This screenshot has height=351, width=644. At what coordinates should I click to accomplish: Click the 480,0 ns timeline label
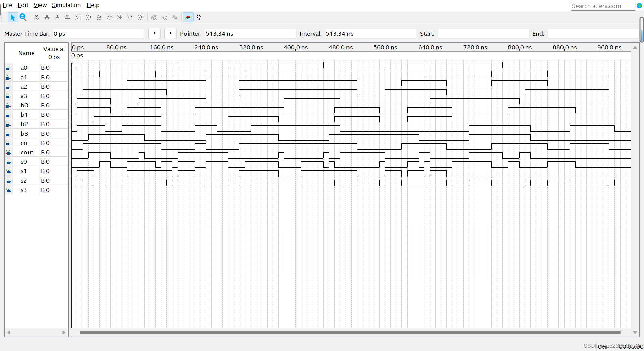pos(340,47)
